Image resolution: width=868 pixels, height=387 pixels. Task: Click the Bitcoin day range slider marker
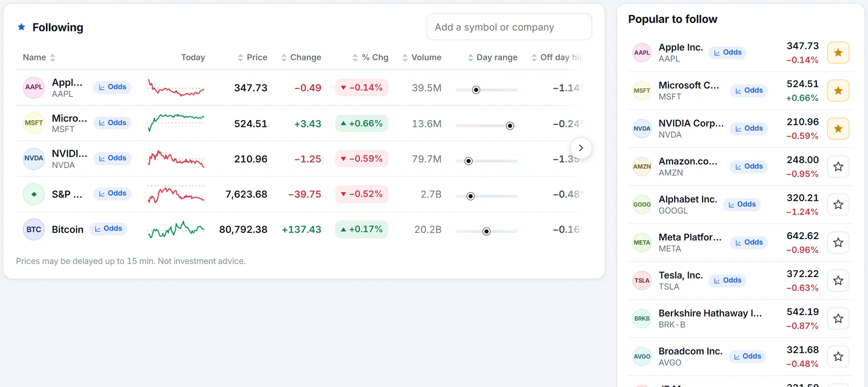(487, 232)
